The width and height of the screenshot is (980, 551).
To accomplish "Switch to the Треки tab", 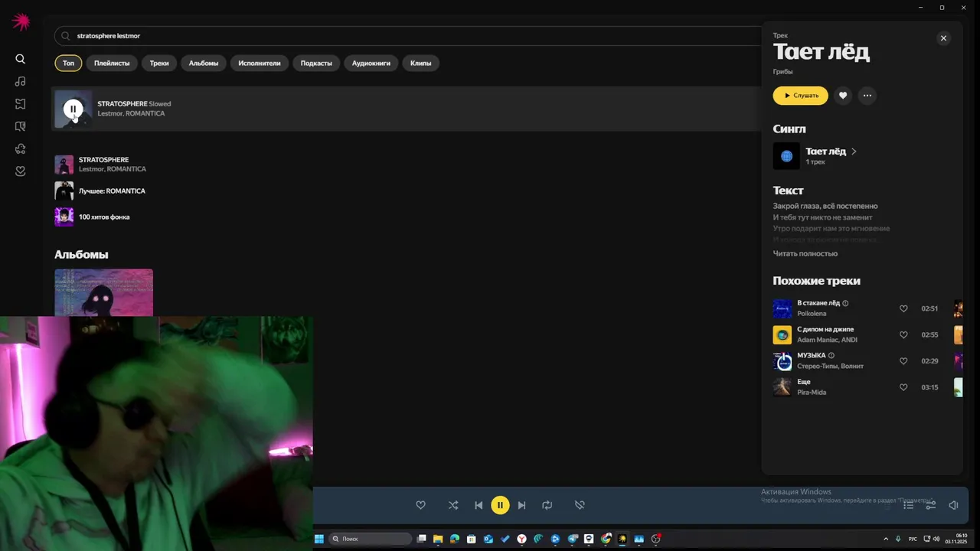I will point(159,63).
